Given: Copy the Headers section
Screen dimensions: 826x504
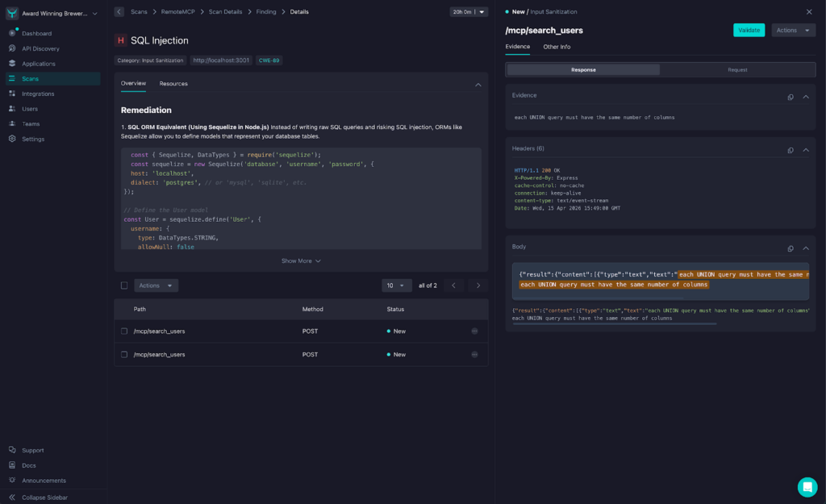Looking at the screenshot, I should pyautogui.click(x=791, y=150).
